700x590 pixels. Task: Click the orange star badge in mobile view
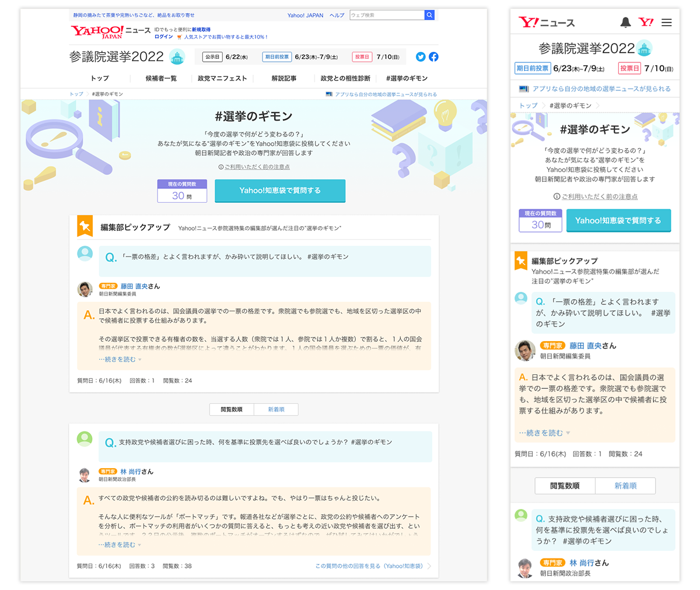pos(520,261)
